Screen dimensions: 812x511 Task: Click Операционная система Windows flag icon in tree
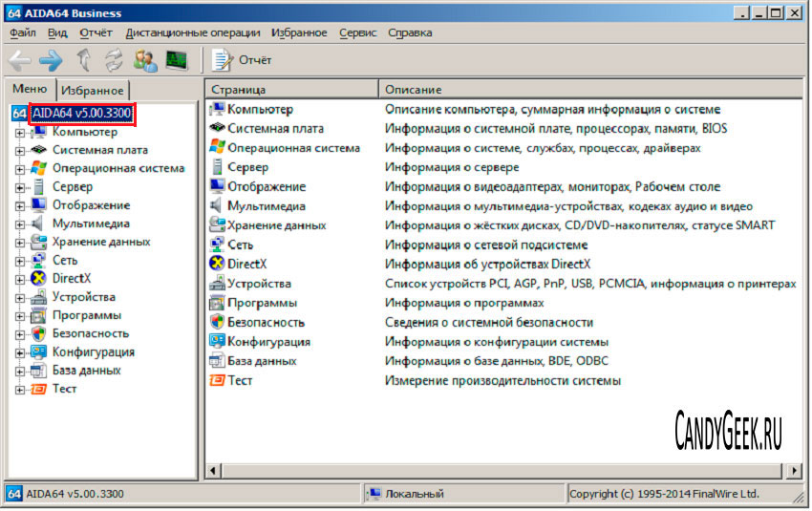tap(38, 168)
